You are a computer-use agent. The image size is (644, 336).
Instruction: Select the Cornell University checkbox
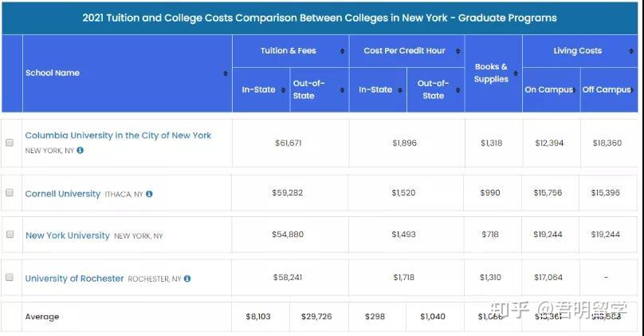(10, 193)
